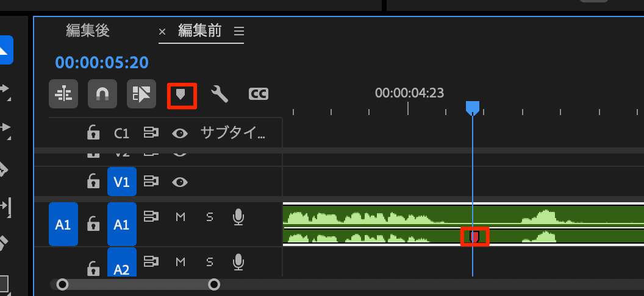Toggle the magnet Snap in Timeline button

(102, 94)
